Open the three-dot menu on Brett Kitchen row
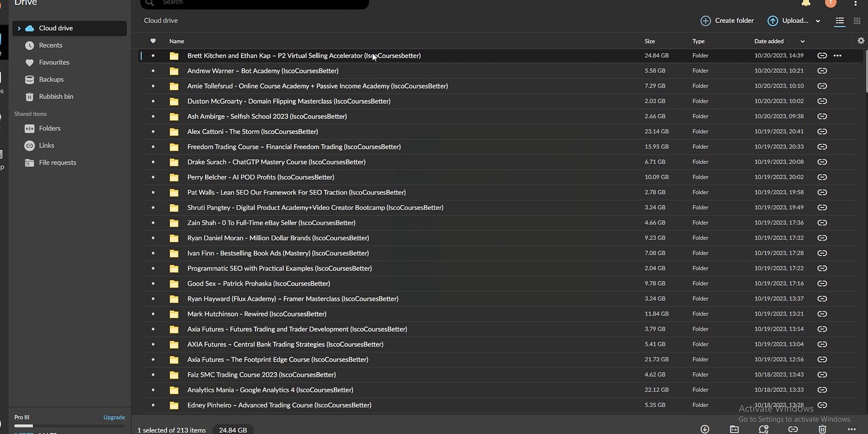 (x=837, y=55)
